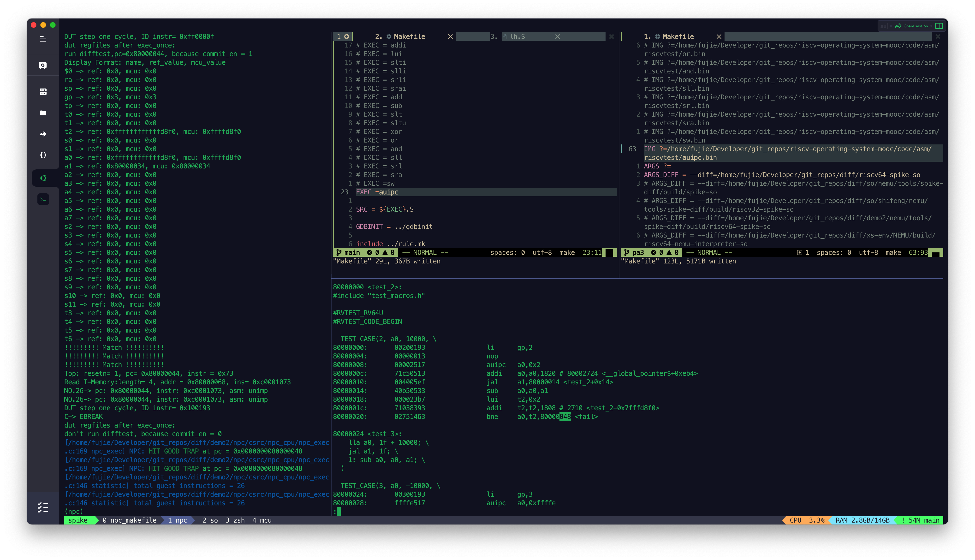975x560 pixels.
Task: Click '"Makefile" 123L, 5171B written' message
Action: coord(678,261)
